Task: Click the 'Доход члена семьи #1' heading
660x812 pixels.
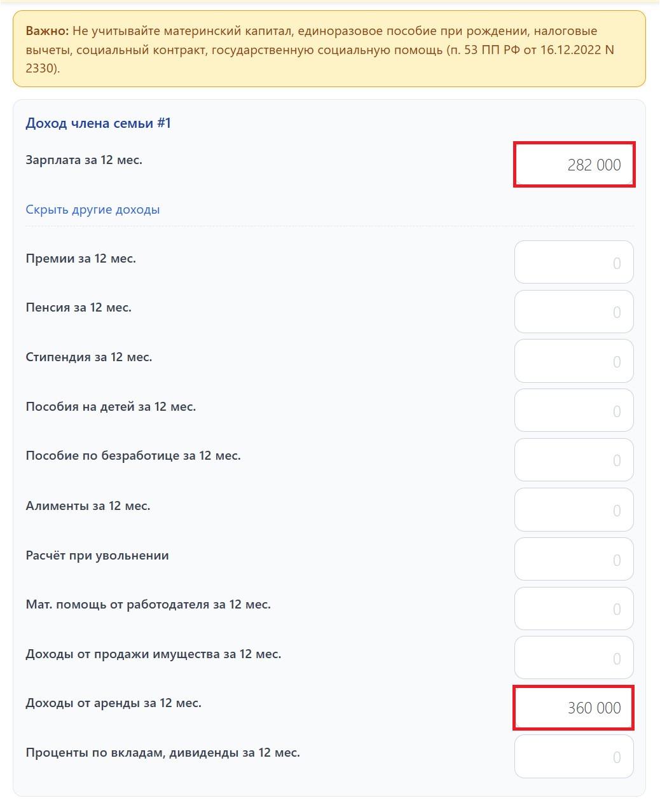Action: (99, 123)
